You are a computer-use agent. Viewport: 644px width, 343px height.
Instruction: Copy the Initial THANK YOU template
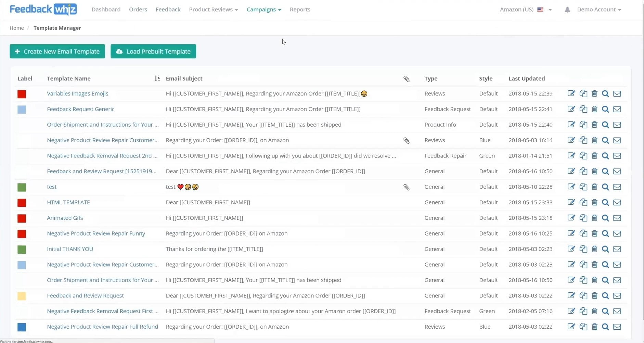pyautogui.click(x=583, y=249)
